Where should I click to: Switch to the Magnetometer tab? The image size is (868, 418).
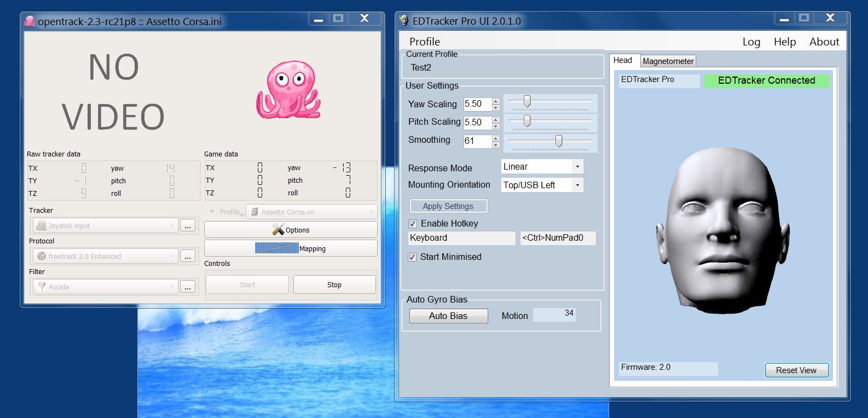(x=668, y=61)
